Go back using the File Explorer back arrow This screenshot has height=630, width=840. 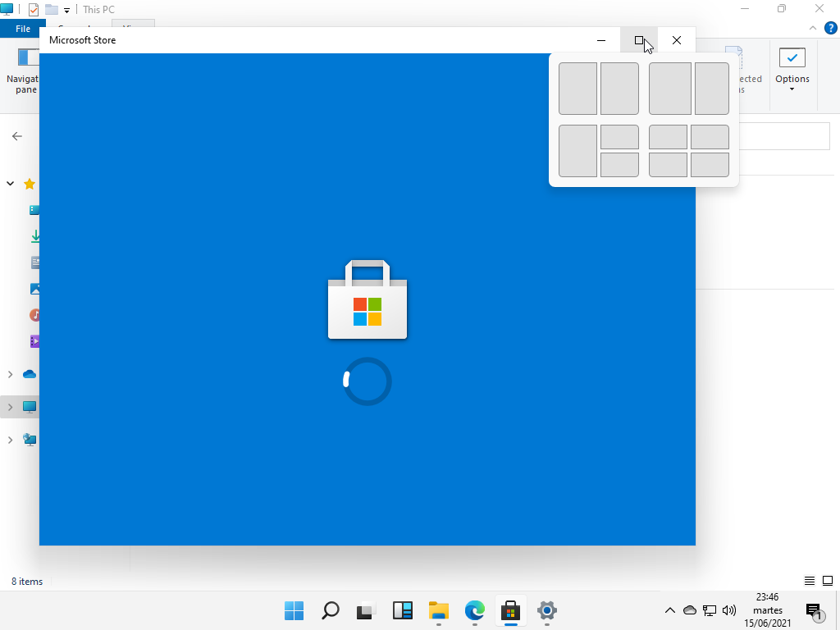[x=17, y=136]
